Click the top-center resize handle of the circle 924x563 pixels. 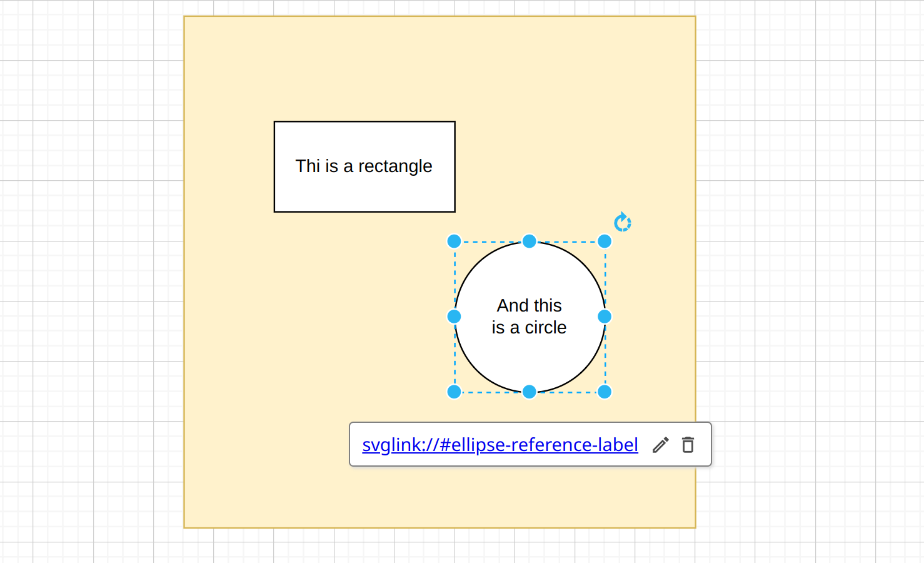[x=530, y=241]
